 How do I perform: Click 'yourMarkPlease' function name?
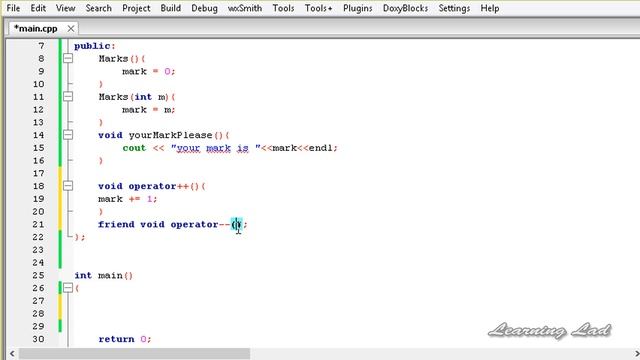pos(170,135)
